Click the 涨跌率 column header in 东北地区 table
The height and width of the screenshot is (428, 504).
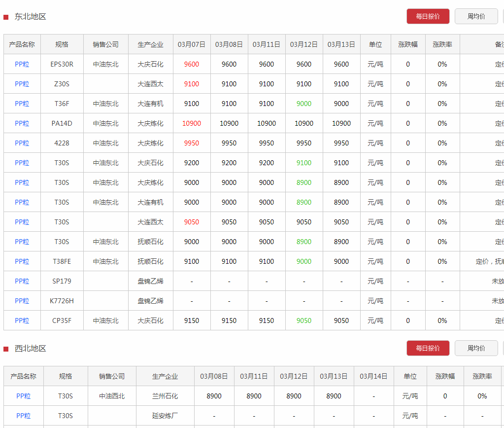[442, 44]
